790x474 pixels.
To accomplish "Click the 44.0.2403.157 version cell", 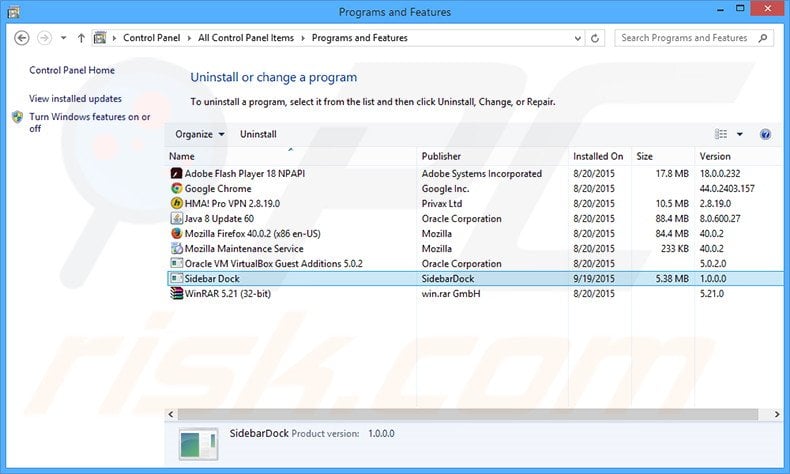I will click(727, 188).
